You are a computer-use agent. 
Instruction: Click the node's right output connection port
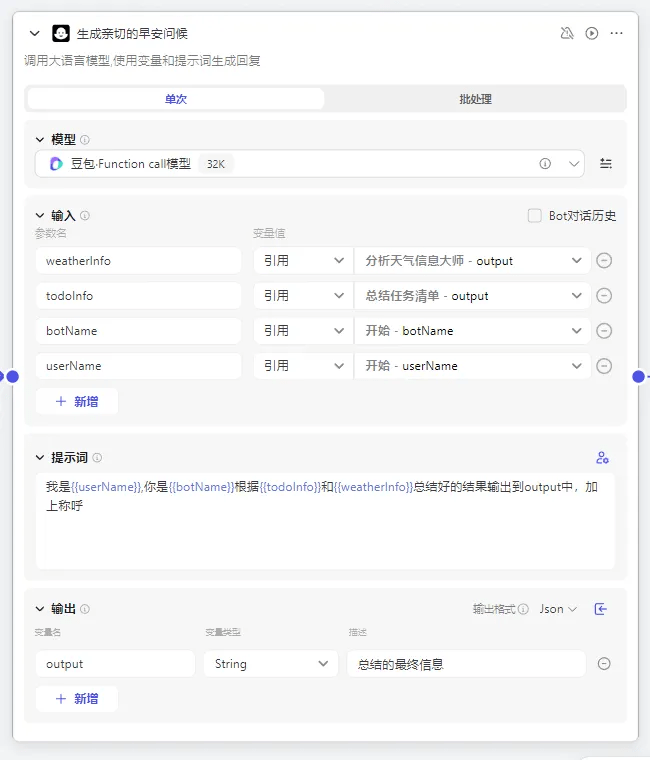pos(639,377)
